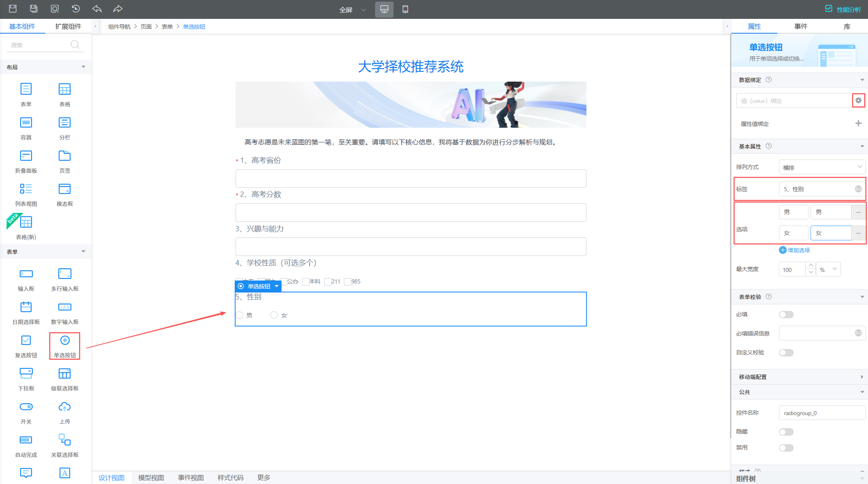
Task: Open the 全屏 screen size dropdown
Action: [352, 9]
